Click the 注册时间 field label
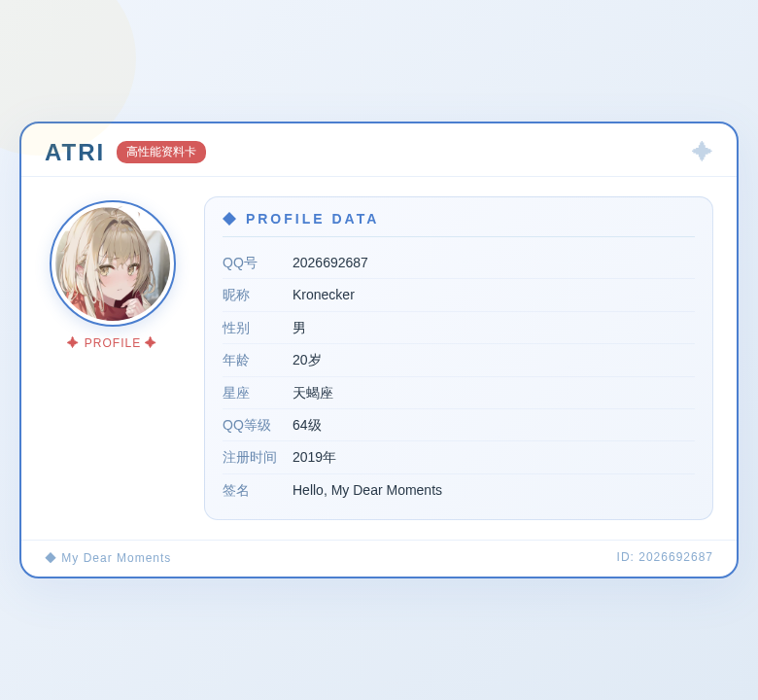 pos(250,457)
